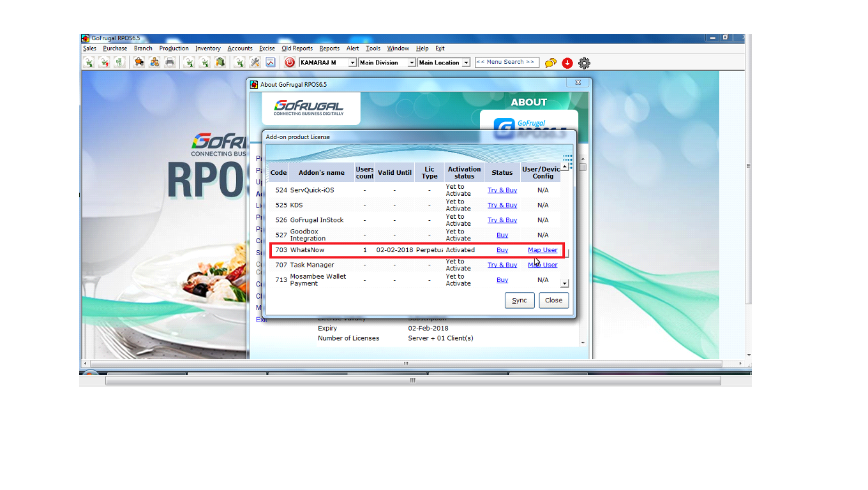Click the 02-02-2018 valid until date
The width and height of the screenshot is (868, 490).
394,250
